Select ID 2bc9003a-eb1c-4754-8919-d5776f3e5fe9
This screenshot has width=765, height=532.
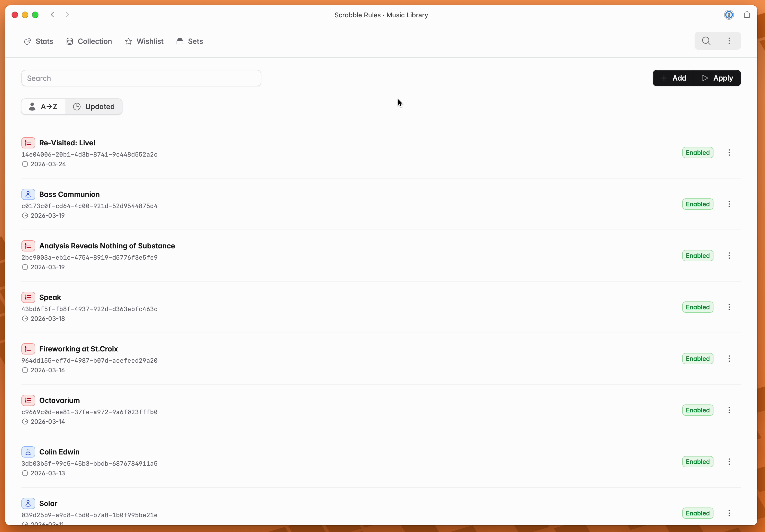pyautogui.click(x=90, y=258)
